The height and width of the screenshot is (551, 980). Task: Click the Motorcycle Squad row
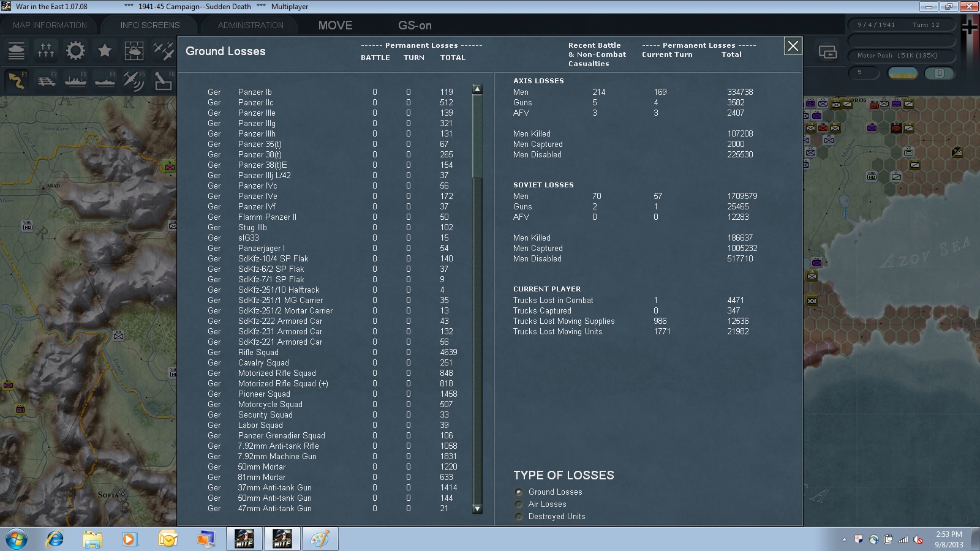pos(333,405)
